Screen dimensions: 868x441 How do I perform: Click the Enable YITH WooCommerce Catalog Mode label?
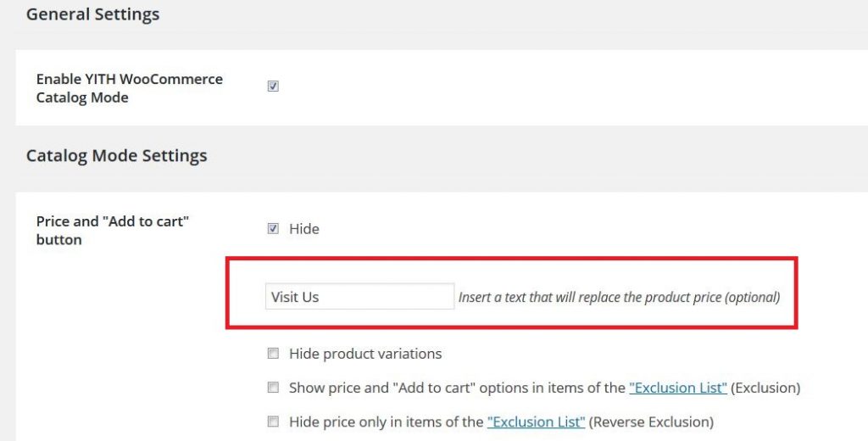(130, 88)
